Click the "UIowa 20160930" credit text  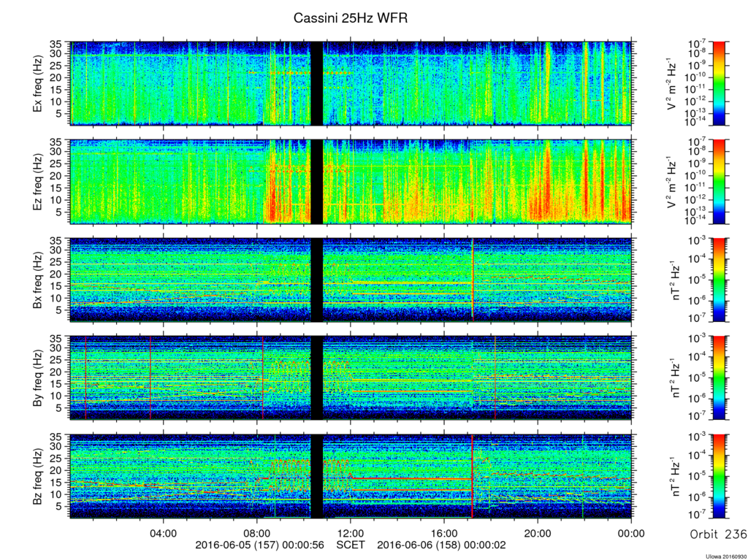tap(725, 556)
